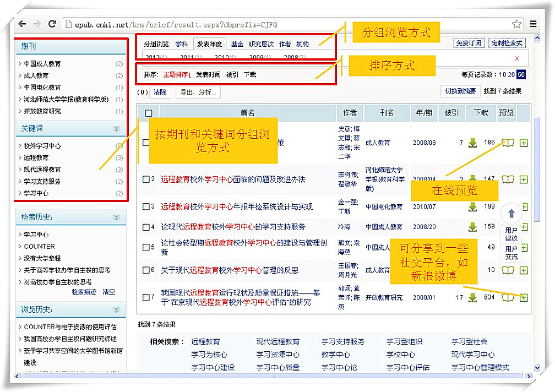Open online preview for article 6

click(508, 271)
